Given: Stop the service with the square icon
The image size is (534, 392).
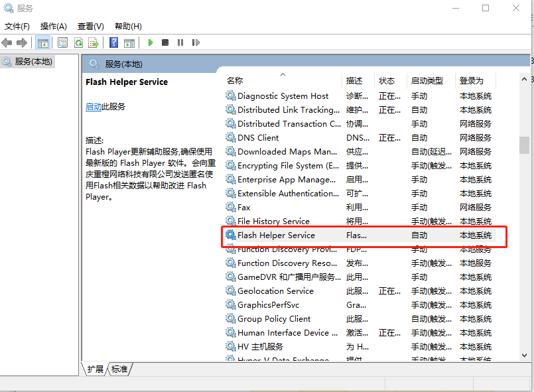Looking at the screenshot, I should point(165,42).
